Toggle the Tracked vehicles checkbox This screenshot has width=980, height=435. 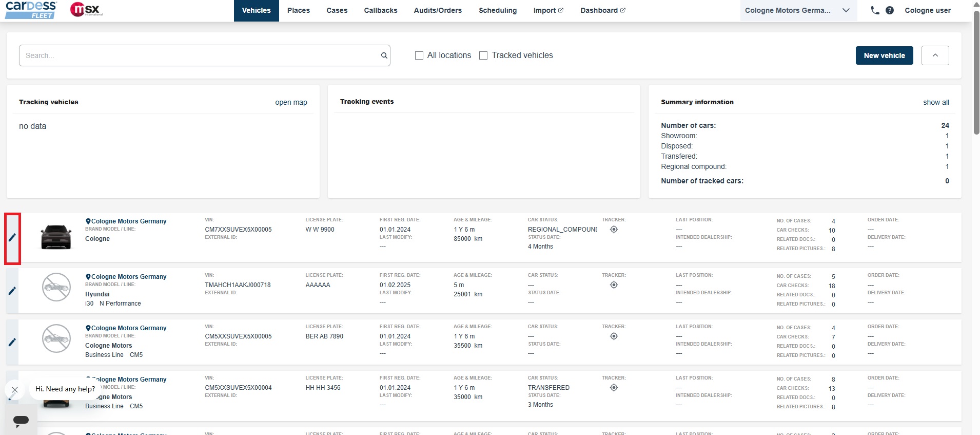pyautogui.click(x=483, y=55)
